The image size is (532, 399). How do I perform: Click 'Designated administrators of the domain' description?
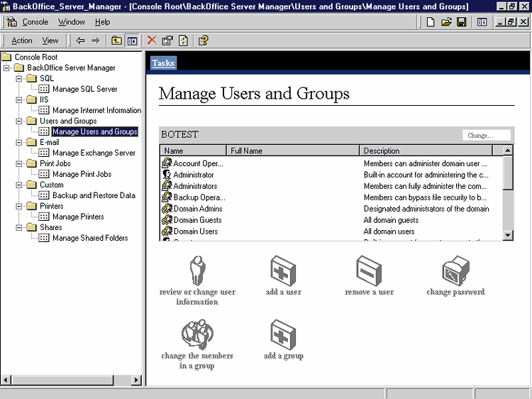tap(426, 209)
